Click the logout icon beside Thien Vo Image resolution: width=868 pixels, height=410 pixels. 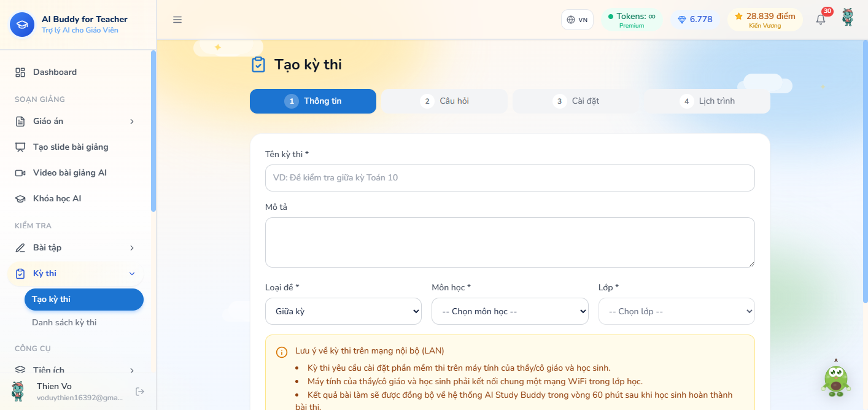pyautogui.click(x=140, y=392)
